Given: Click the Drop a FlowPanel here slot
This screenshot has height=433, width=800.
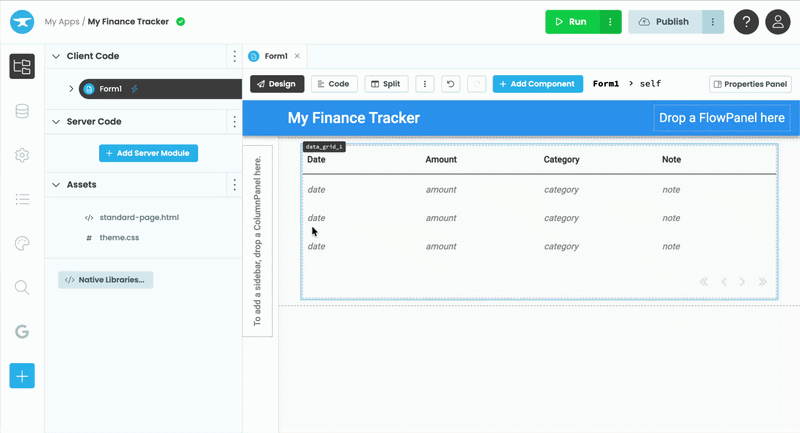Looking at the screenshot, I should tap(721, 118).
